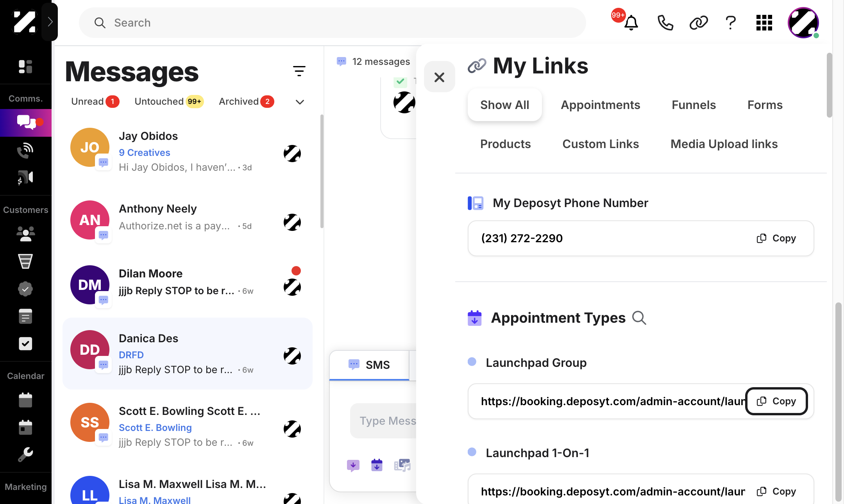Click the attach media icon
The width and height of the screenshot is (844, 504).
[x=402, y=465]
